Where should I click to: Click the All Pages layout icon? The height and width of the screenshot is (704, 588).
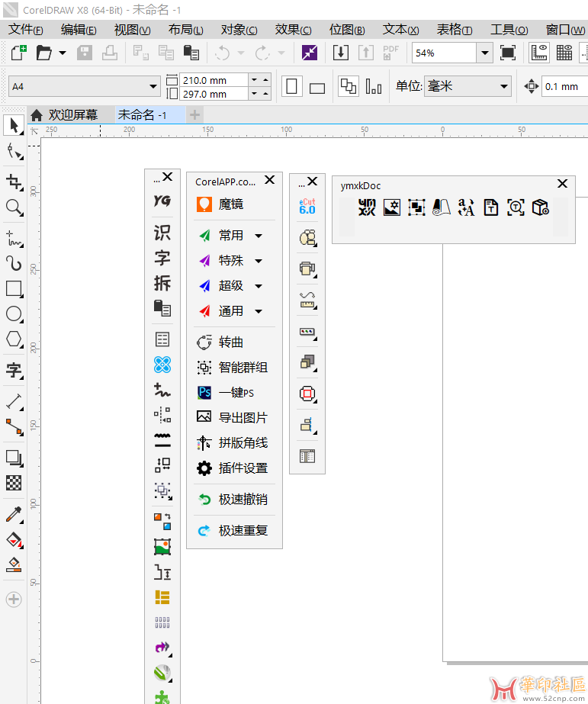[349, 86]
